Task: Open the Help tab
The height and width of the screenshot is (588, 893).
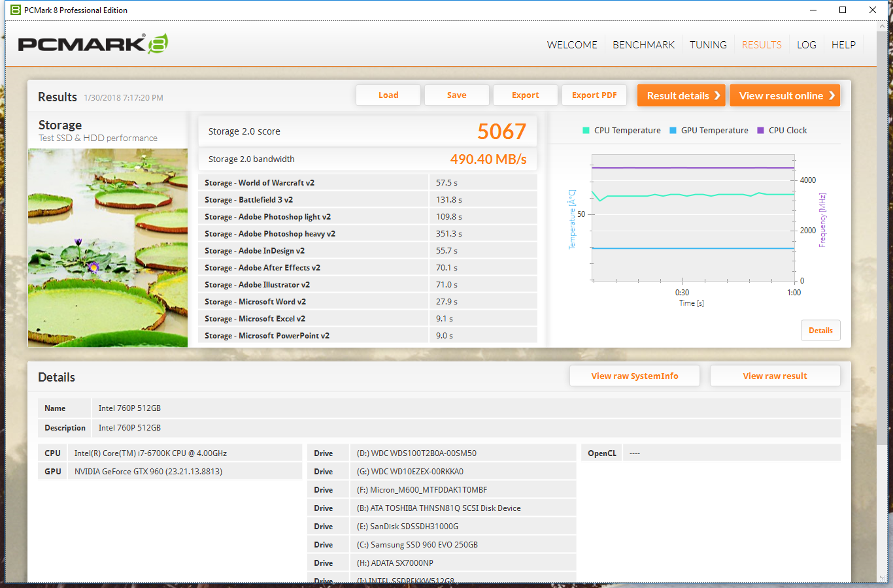Action: pos(843,44)
